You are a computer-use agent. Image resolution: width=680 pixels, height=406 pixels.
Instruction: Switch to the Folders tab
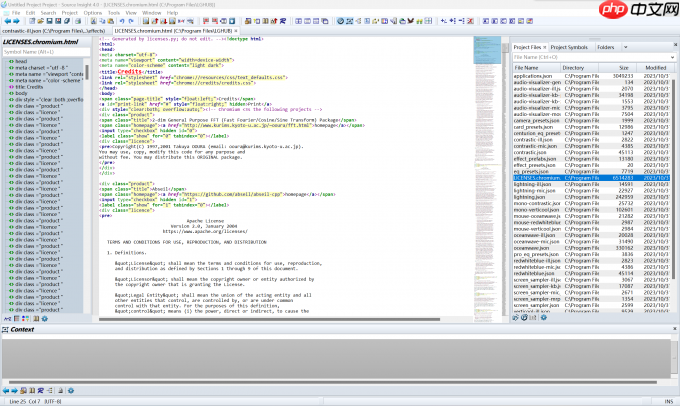(606, 46)
